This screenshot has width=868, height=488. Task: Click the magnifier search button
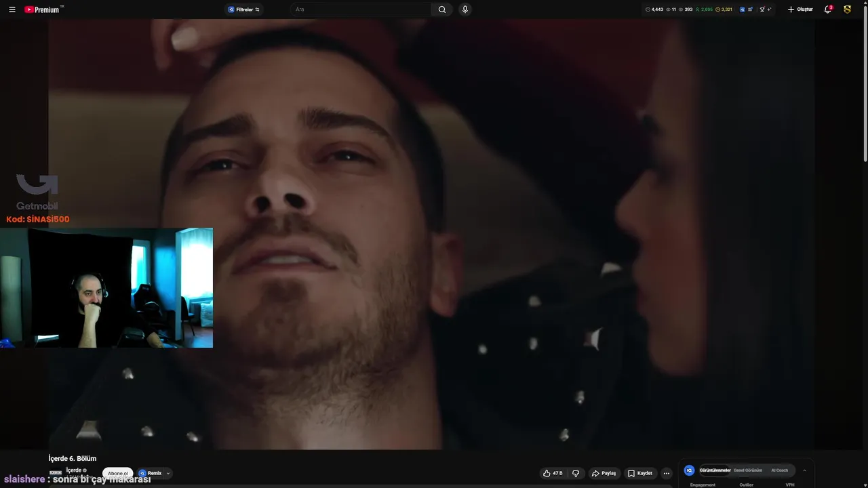[x=442, y=9]
